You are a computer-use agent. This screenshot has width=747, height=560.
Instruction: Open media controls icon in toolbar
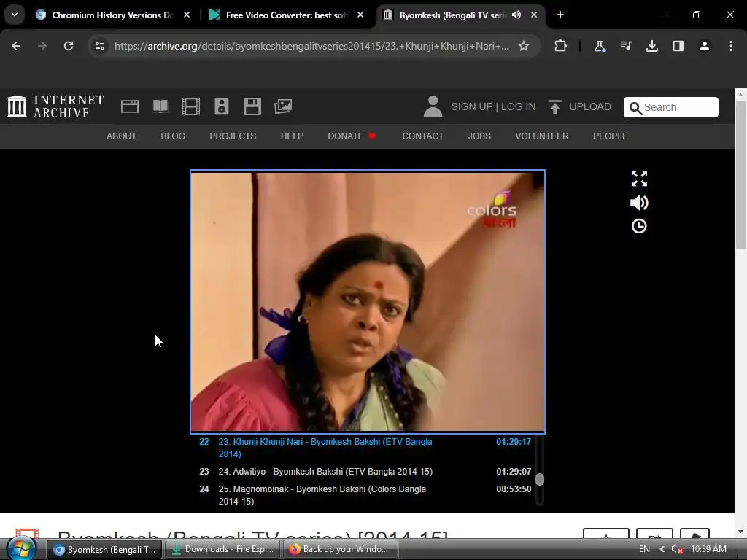tap(625, 46)
